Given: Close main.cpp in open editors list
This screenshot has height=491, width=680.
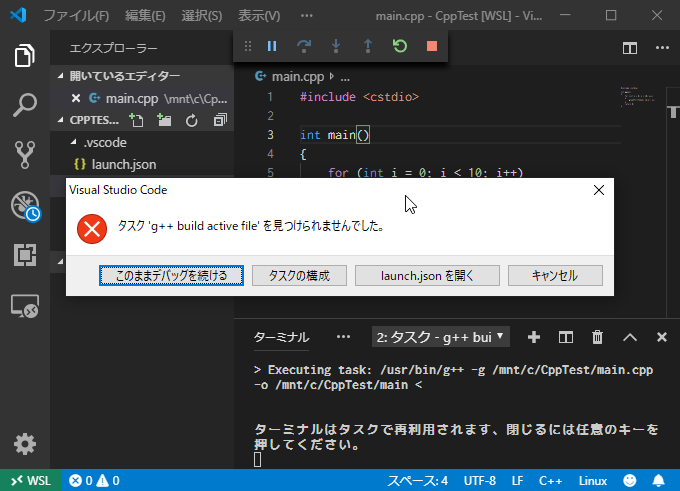Looking at the screenshot, I should click(x=76, y=98).
